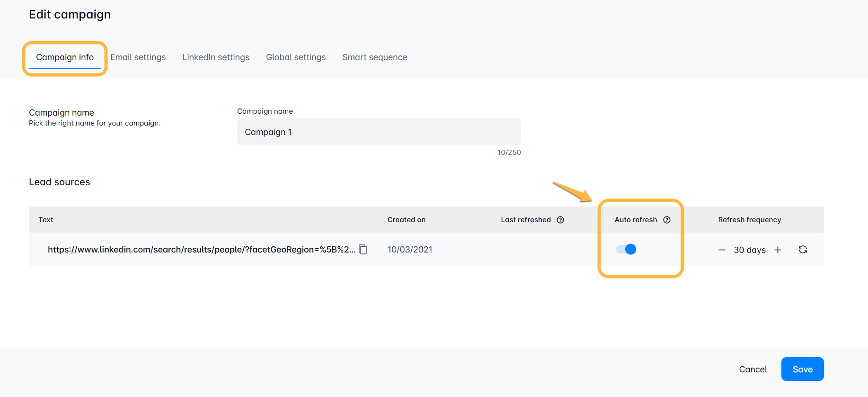Screen dimensions: 868x397
Task: Increase refresh frequency with plus icon
Action: tap(778, 250)
